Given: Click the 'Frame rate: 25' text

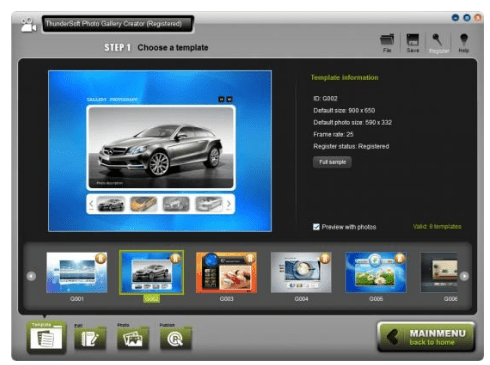Looking at the screenshot, I should pos(333,135).
